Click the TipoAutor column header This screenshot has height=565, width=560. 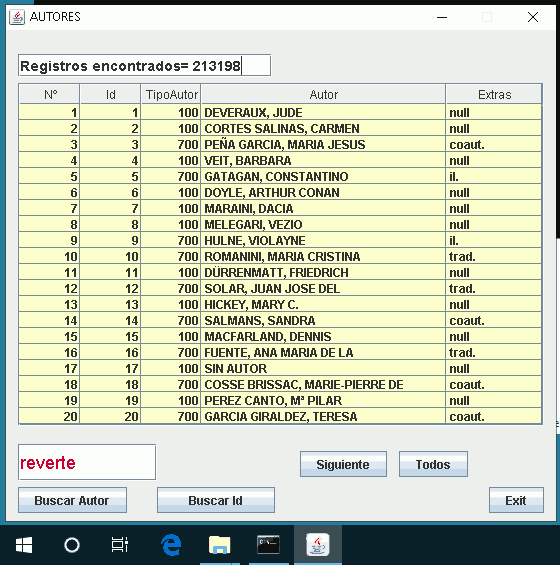tap(171, 94)
